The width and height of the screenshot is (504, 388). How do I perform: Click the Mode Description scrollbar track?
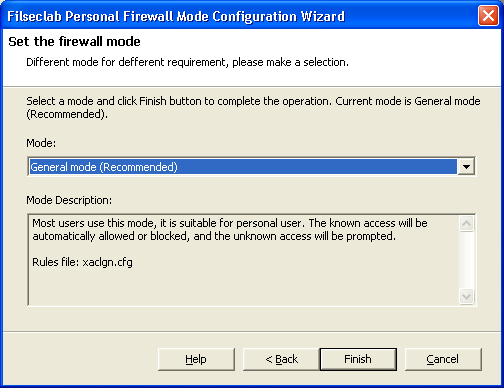click(x=466, y=260)
